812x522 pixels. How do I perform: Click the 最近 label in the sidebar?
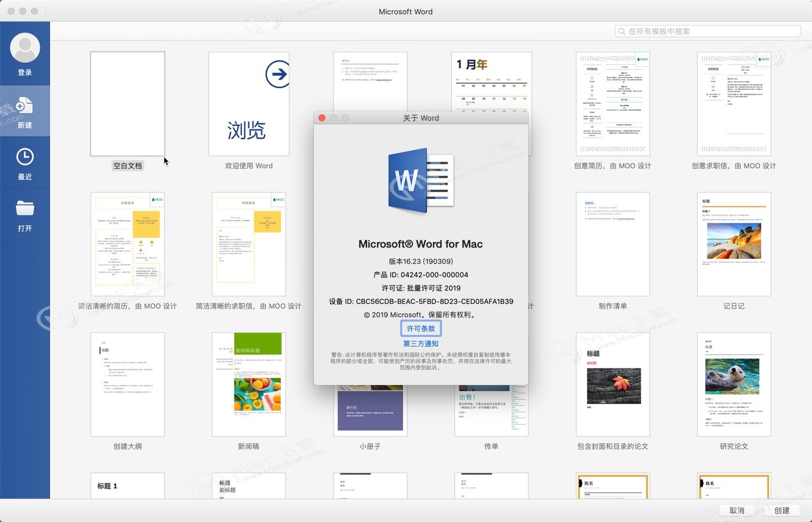pyautogui.click(x=25, y=177)
